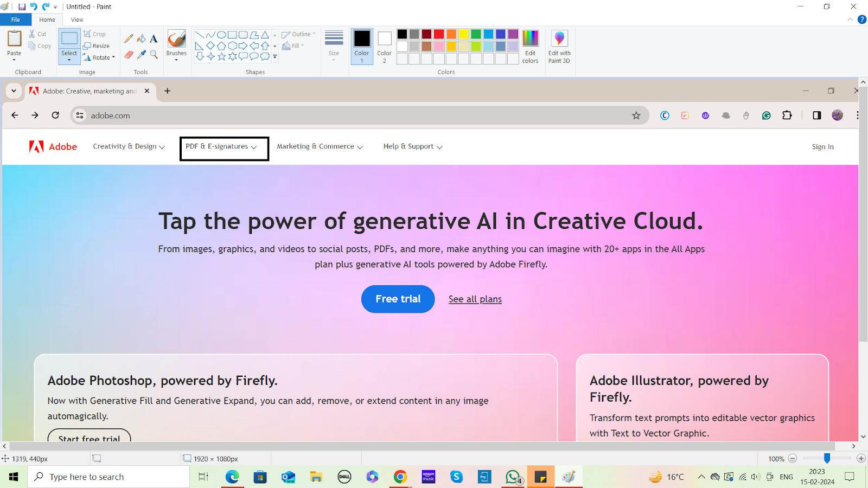This screenshot has height=488, width=868.
Task: Click the zoom out minus button
Action: [793, 459]
